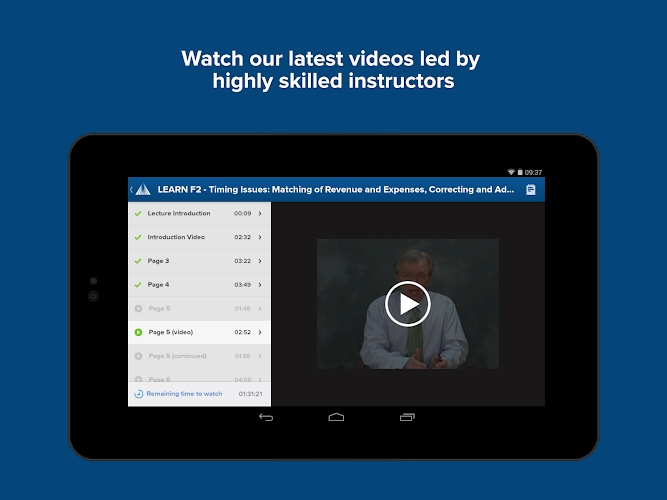Open chevron for Lecture Introduction row

260,214
